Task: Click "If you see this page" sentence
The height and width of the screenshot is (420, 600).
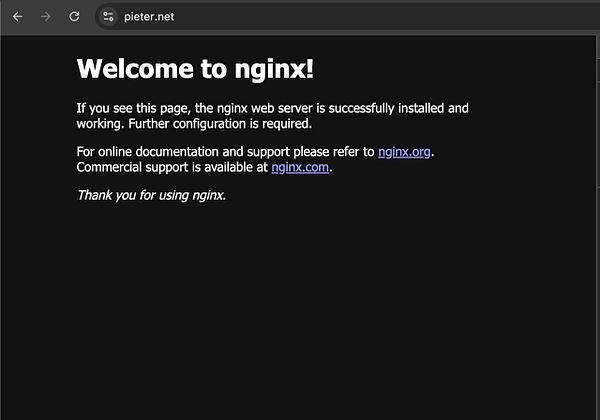Action: tap(272, 116)
